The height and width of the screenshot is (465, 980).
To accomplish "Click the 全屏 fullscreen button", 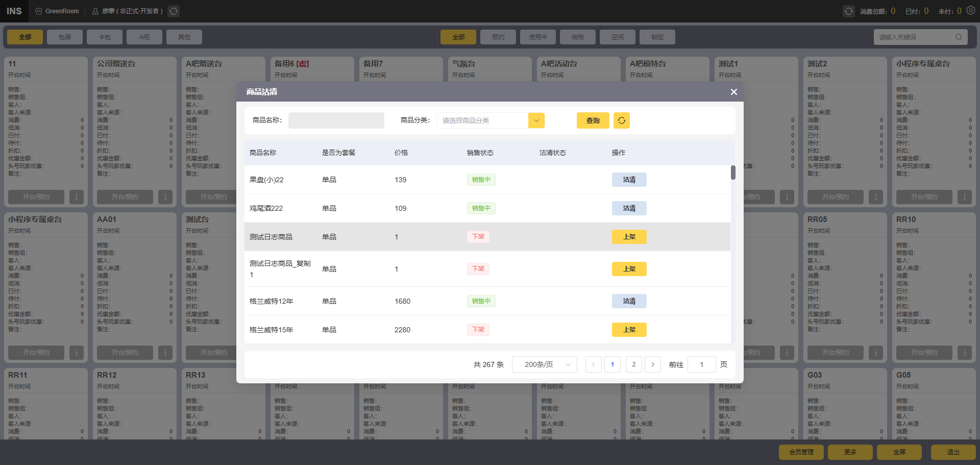I will pyautogui.click(x=899, y=452).
